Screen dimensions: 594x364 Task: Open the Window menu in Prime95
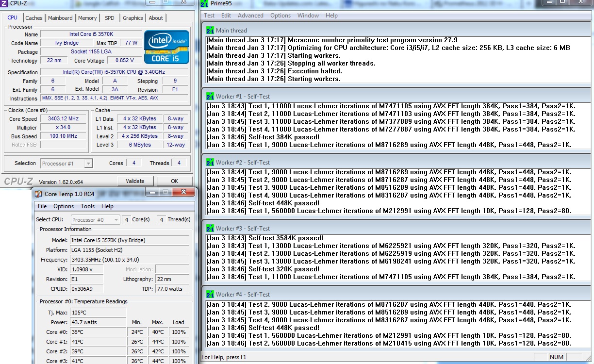point(308,16)
